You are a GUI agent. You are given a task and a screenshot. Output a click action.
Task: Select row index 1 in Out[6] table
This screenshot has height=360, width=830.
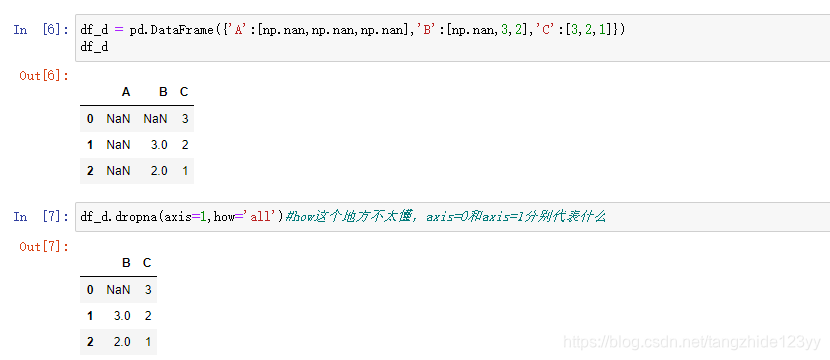click(90, 145)
